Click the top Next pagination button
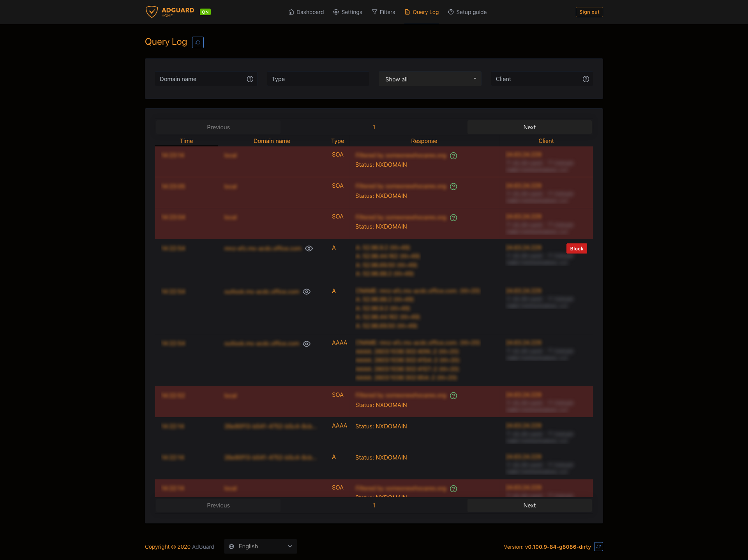The height and width of the screenshot is (560, 748). click(x=529, y=127)
